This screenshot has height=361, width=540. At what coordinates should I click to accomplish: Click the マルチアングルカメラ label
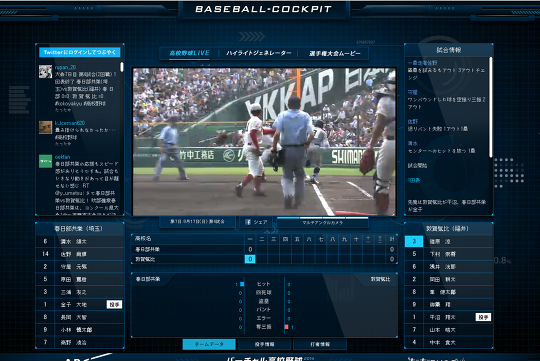(322, 223)
